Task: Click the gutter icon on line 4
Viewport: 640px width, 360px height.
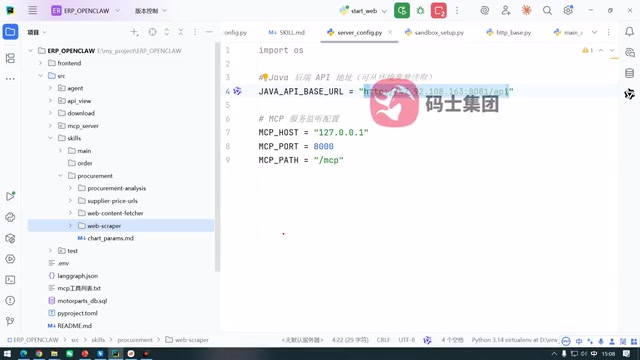Action: tap(238, 91)
